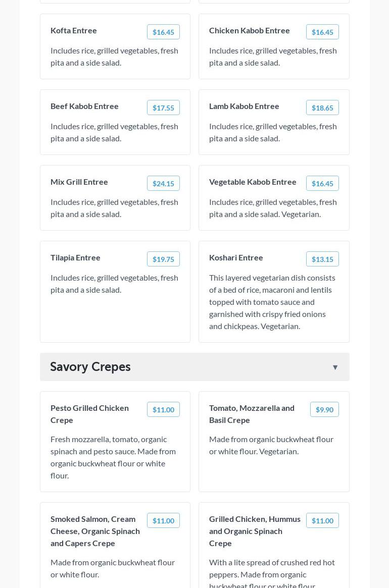Click the Chicken Kabob Entree price button
The height and width of the screenshot is (588, 389).
tap(322, 32)
